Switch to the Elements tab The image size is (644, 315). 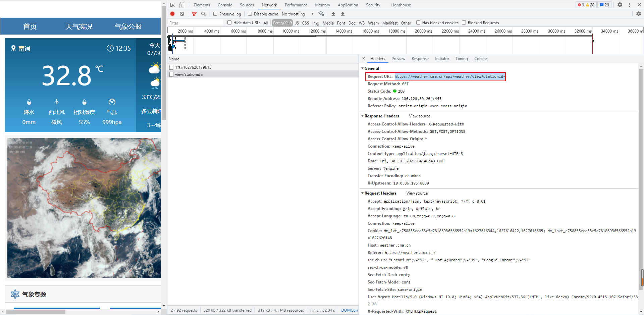click(x=202, y=5)
